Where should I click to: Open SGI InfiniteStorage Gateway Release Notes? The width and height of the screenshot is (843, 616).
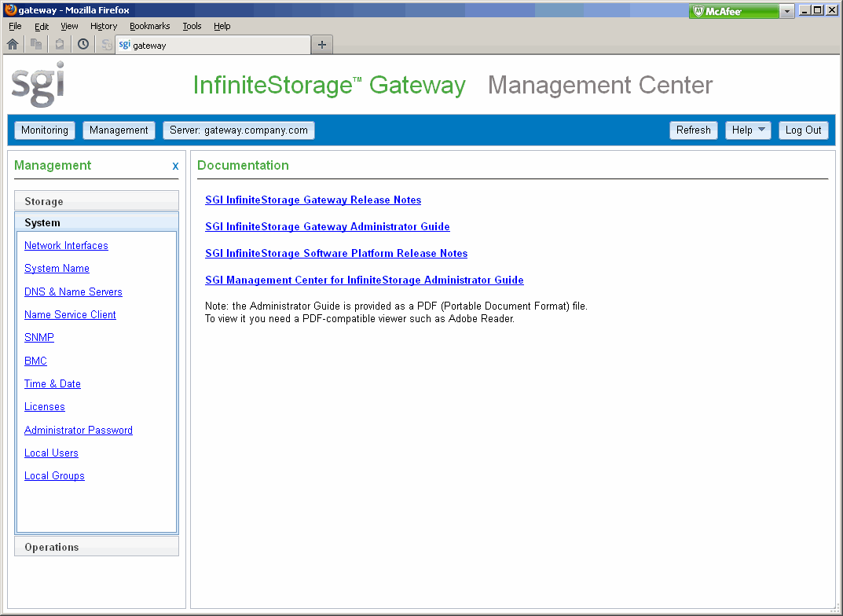click(x=313, y=200)
